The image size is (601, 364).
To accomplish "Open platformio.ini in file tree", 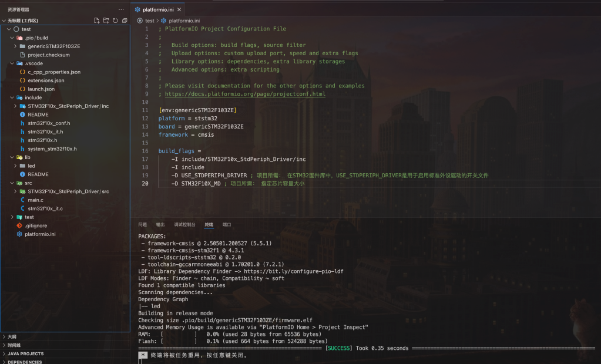I will coord(40,234).
